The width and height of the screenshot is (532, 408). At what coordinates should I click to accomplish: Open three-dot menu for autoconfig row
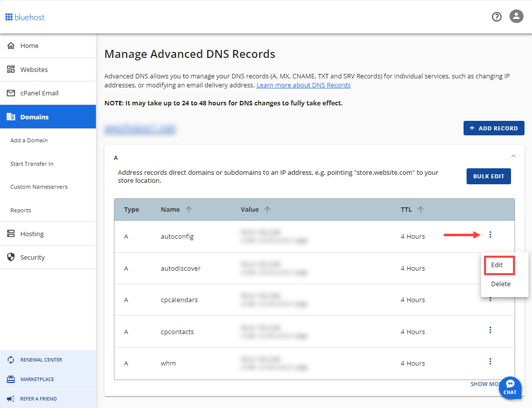coord(490,235)
